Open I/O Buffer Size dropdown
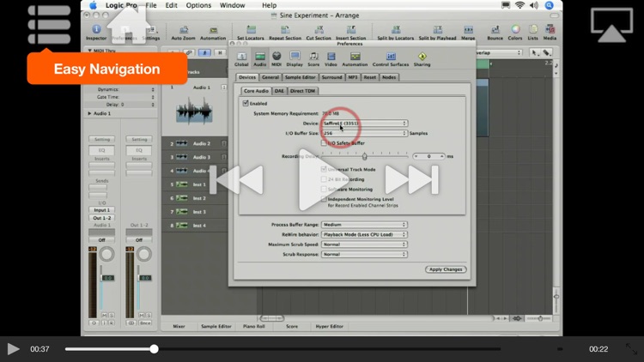This screenshot has height=362, width=644. [364, 133]
